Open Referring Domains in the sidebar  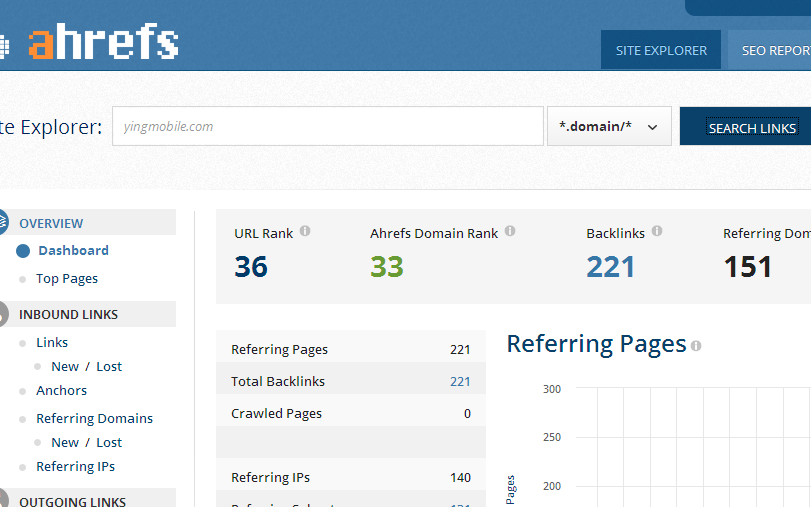[x=94, y=419]
